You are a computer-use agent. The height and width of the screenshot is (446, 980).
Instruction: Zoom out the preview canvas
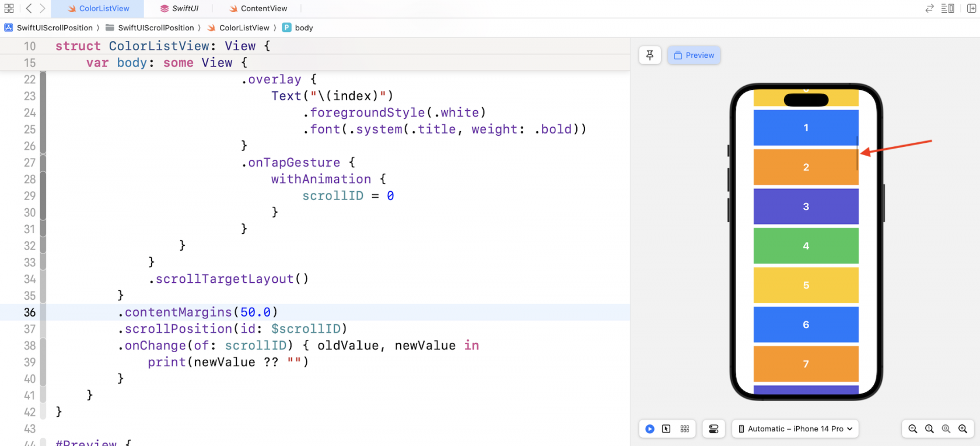913,429
